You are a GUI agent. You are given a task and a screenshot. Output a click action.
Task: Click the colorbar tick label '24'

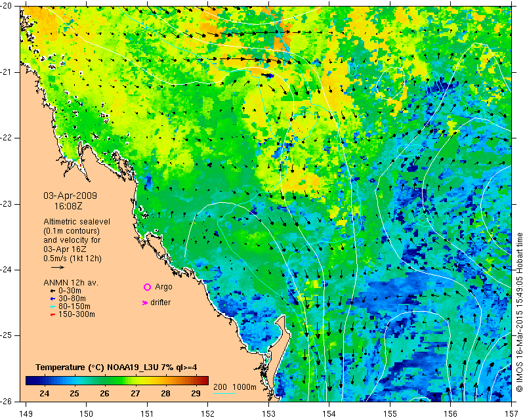click(x=44, y=393)
